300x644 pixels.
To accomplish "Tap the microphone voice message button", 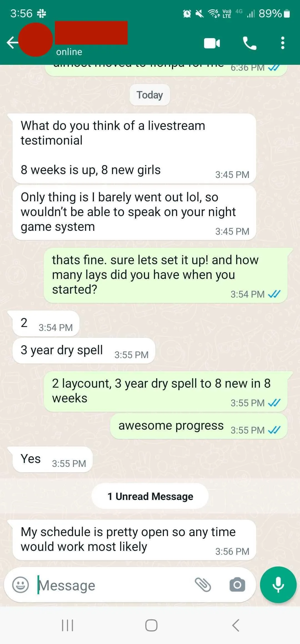I will [278, 585].
